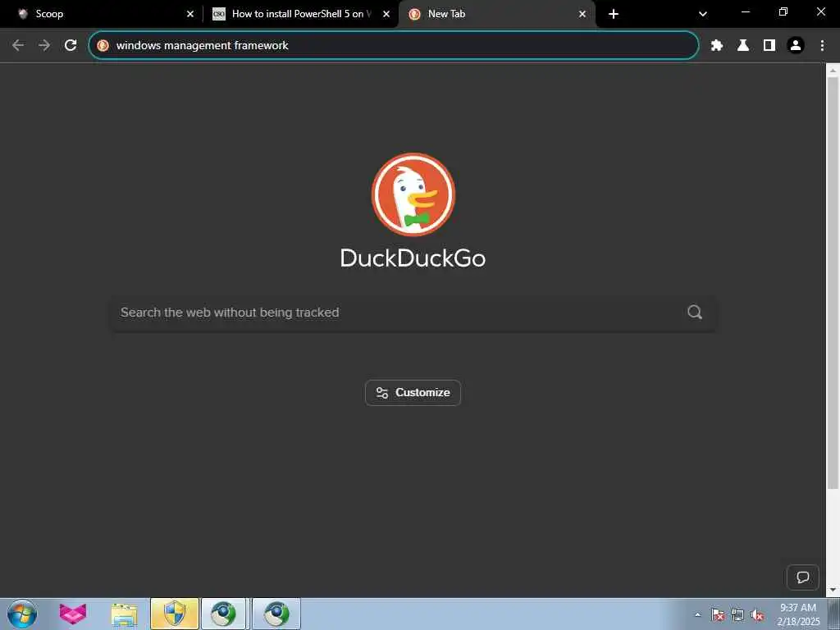Select the New Tab tab
This screenshot has width=840, height=630.
tap(495, 14)
